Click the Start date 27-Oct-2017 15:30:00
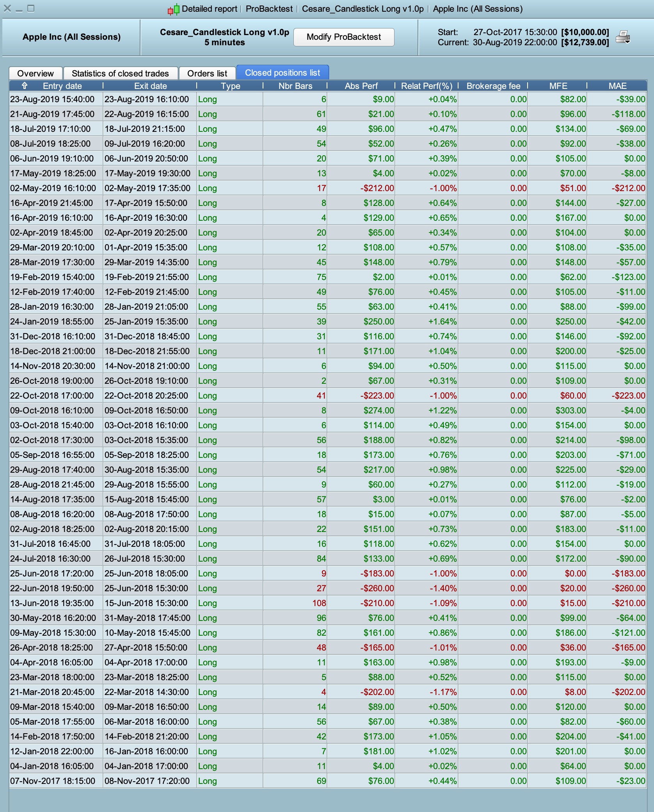654x812 pixels. coord(515,32)
